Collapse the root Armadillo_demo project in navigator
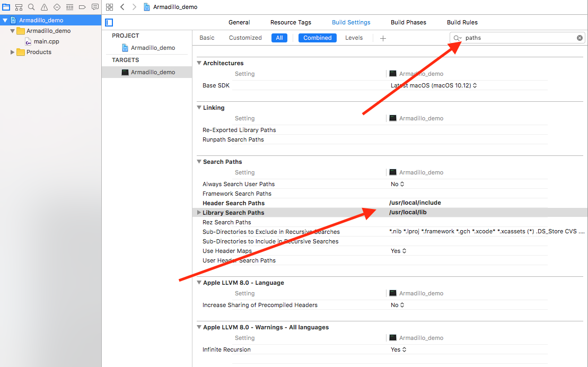 (5, 20)
